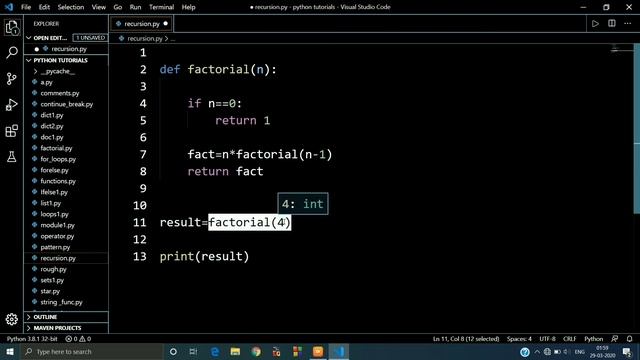640x360 pixels.
Task: Click the VS Code taskbar icon
Action: coord(339,351)
